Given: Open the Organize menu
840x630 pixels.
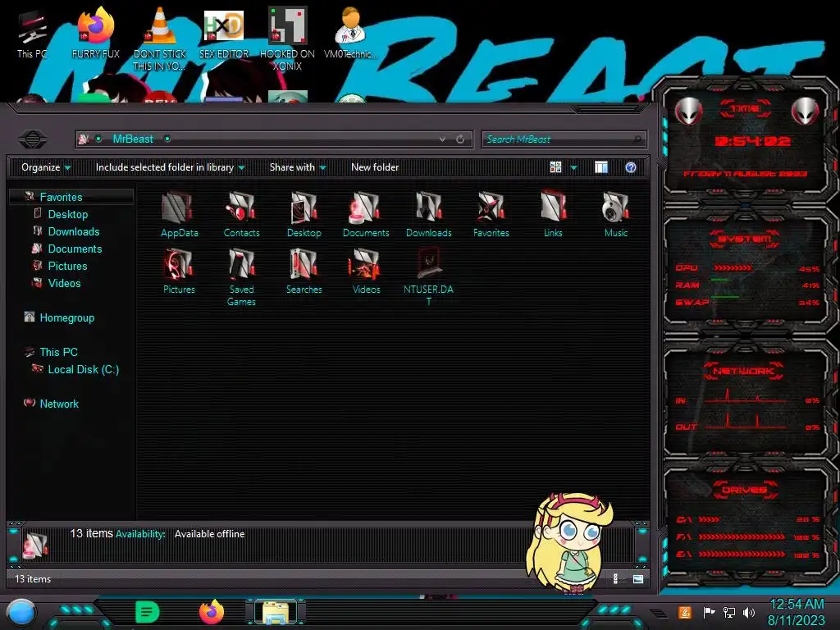Looking at the screenshot, I should click(x=46, y=167).
